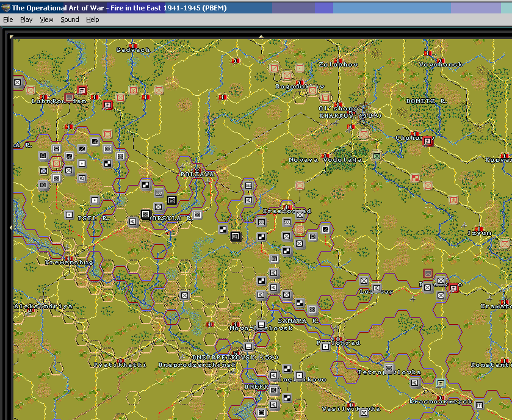The width and height of the screenshot is (512, 420).
Task: Click the Ol'shany town label
Action: [x=338, y=109]
